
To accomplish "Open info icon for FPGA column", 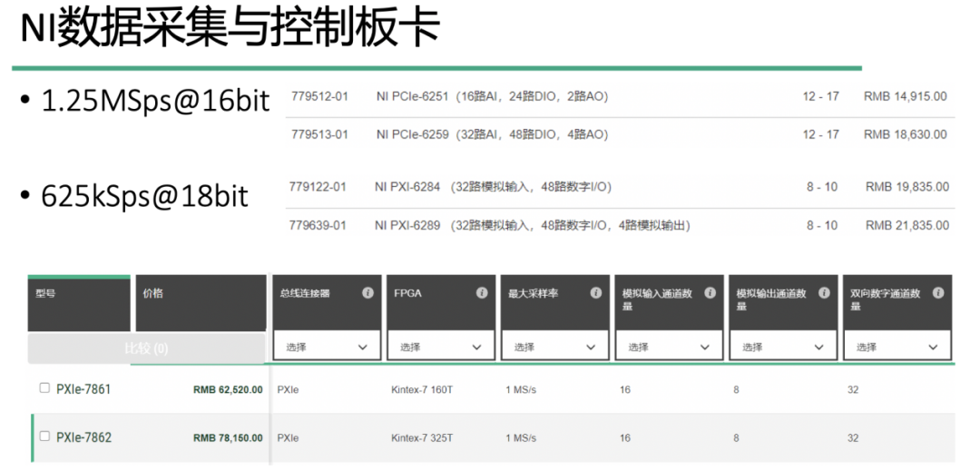I will pos(482,292).
